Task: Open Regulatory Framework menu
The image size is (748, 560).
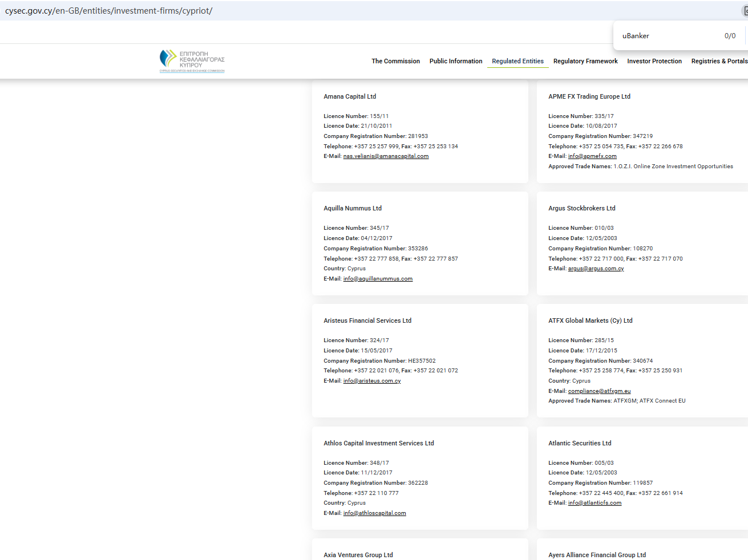Action: 585,61
